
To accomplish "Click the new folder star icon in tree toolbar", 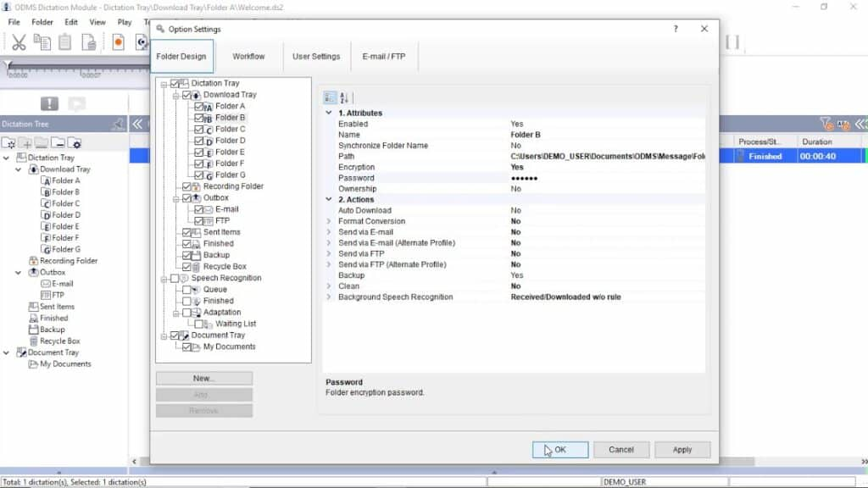I will coord(9,143).
